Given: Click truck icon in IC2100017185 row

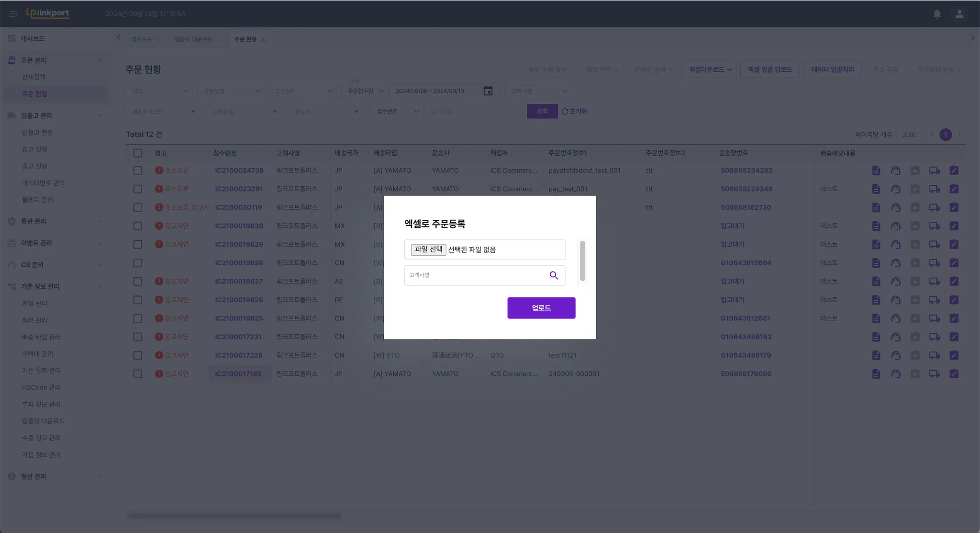Looking at the screenshot, I should click(x=934, y=374).
